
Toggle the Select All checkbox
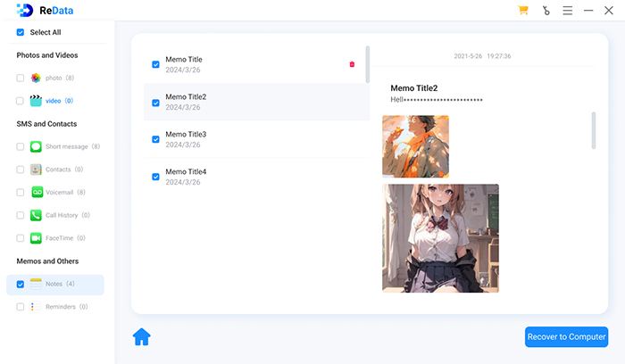click(21, 32)
